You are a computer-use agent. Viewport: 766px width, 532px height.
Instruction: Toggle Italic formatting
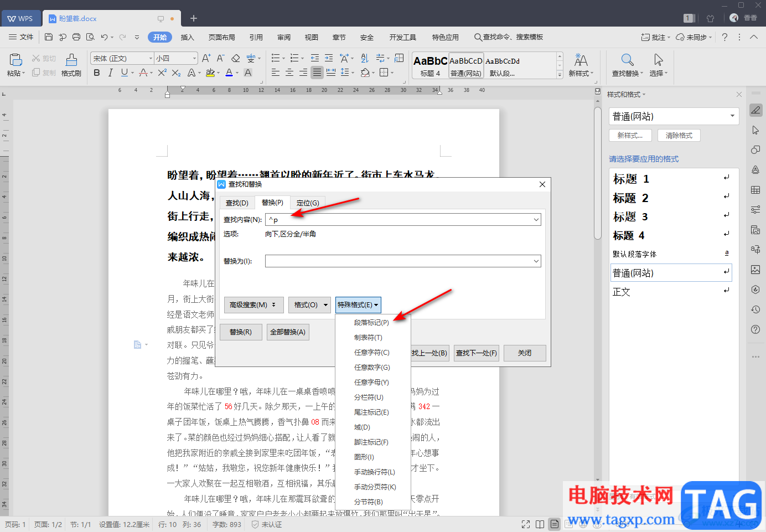(110, 73)
